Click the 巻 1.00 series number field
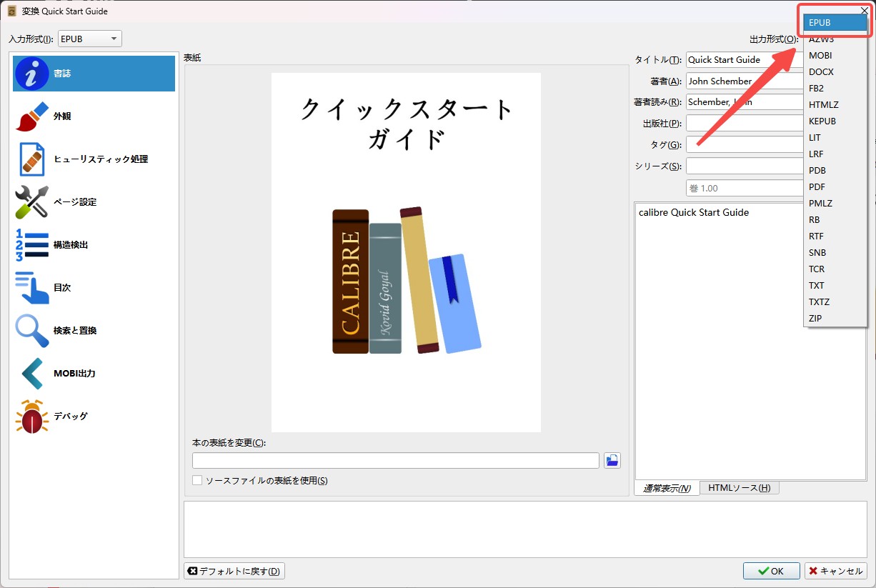Image resolution: width=876 pixels, height=588 pixels. (745, 188)
